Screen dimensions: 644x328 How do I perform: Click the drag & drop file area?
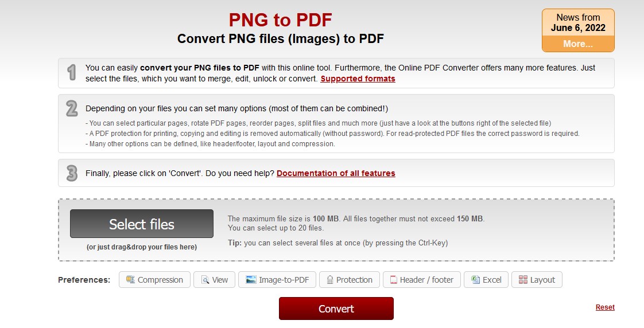(336, 230)
